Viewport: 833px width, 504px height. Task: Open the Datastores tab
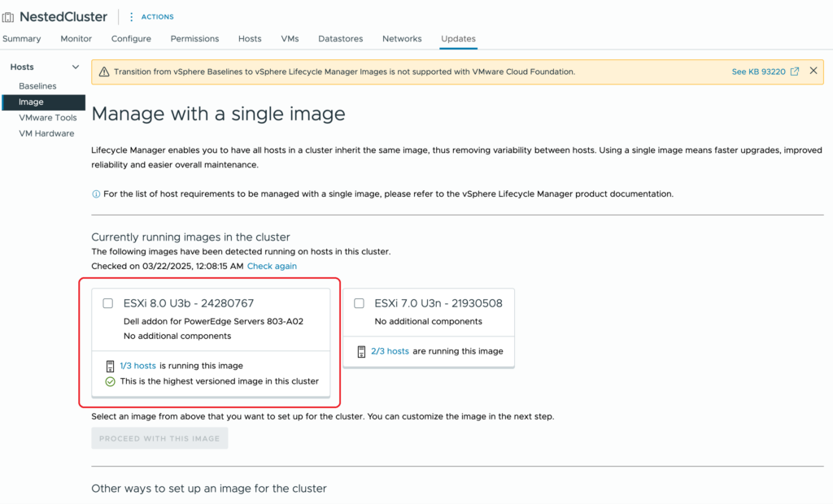point(340,39)
